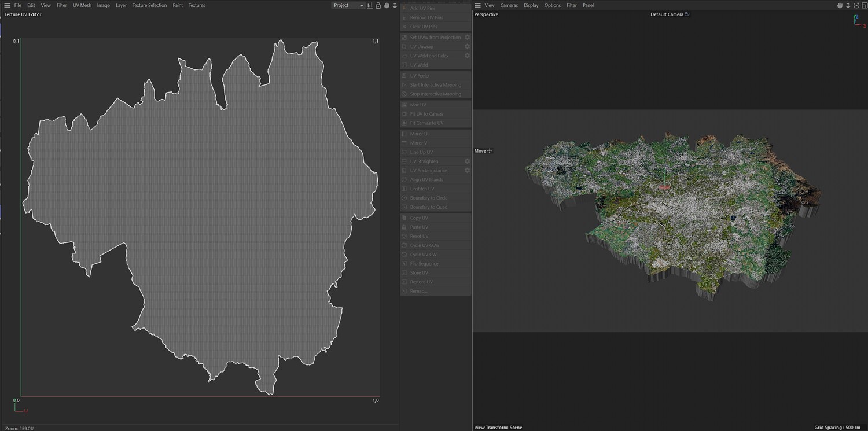This screenshot has height=431, width=868.
Task: Click the UV editor hamburger menu icon
Action: [x=7, y=5]
